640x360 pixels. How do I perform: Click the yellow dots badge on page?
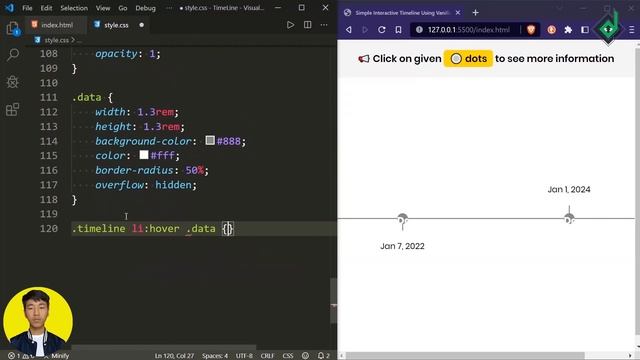click(468, 58)
